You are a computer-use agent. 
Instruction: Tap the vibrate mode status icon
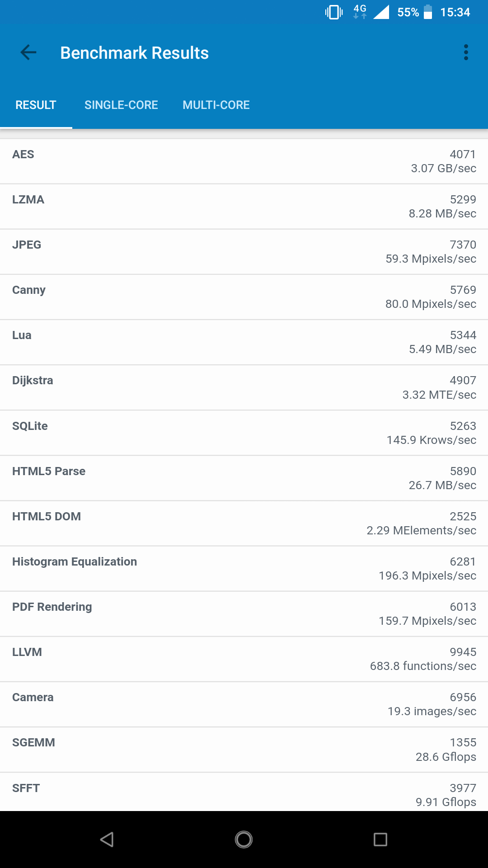(x=334, y=12)
